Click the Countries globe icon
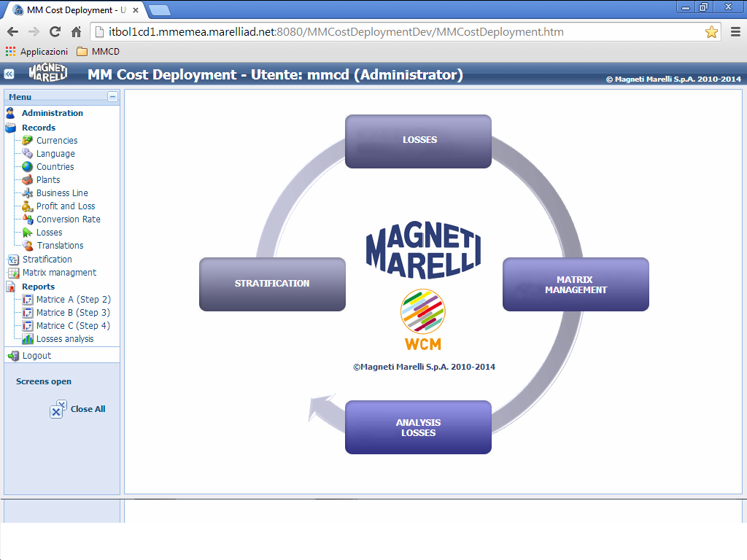 pyautogui.click(x=28, y=167)
